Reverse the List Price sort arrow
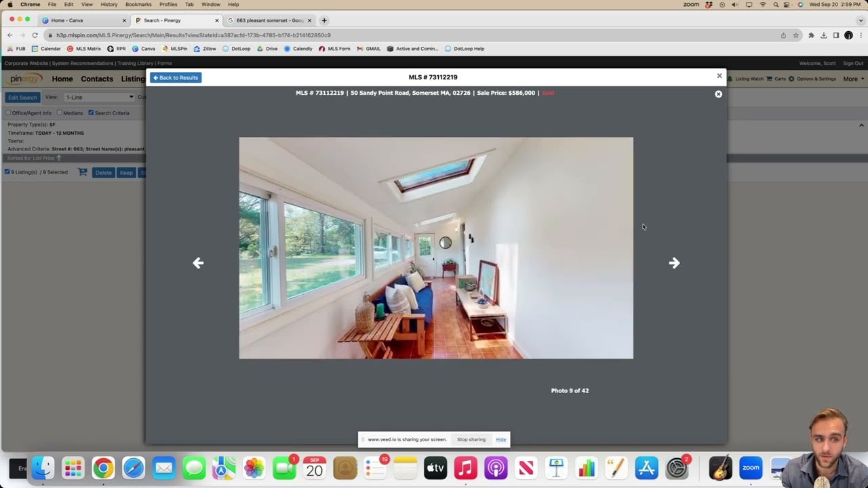Image resolution: width=868 pixels, height=488 pixels. (59, 158)
